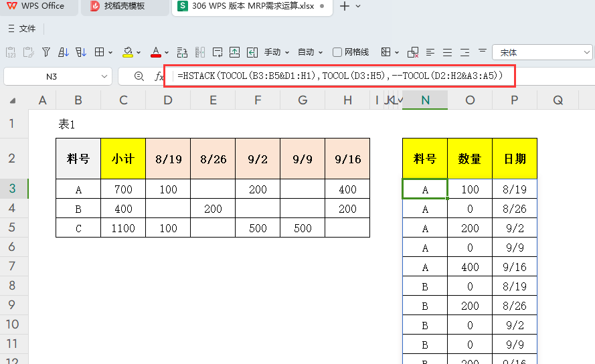Select the 9/2 header cell in 表1
Viewport: 595px width, 364px height.
point(258,159)
